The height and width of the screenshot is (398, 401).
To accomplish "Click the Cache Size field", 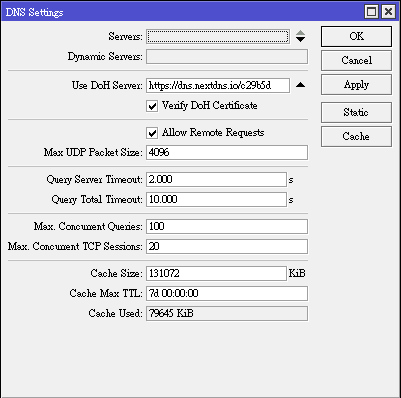I will (x=216, y=273).
